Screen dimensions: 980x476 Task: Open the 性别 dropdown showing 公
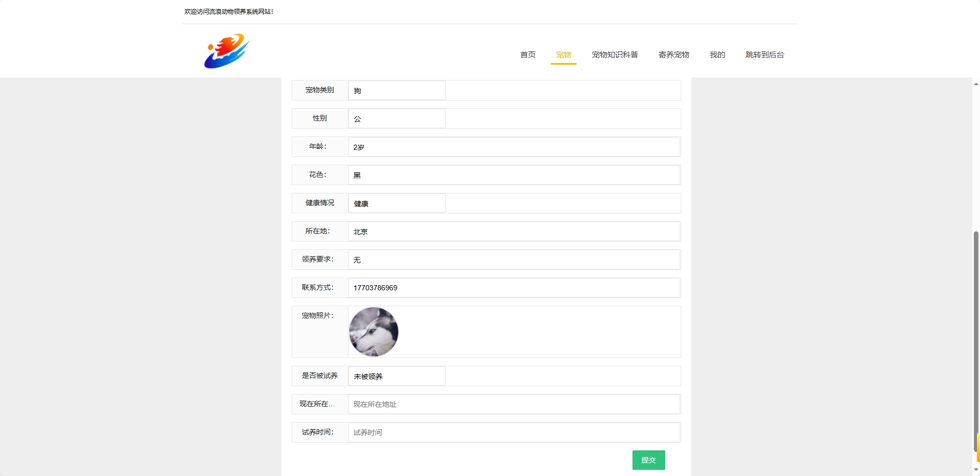click(397, 118)
